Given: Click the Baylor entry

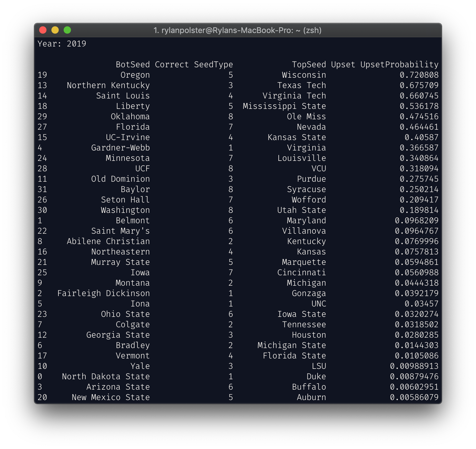Looking at the screenshot, I should click(x=135, y=189).
